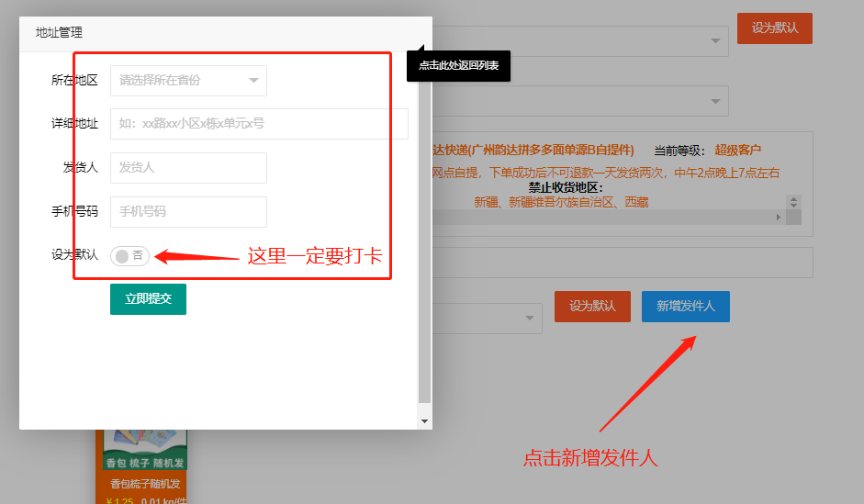Click the wide text field below courier info
This screenshot has width=864, height=504.
[x=623, y=263]
